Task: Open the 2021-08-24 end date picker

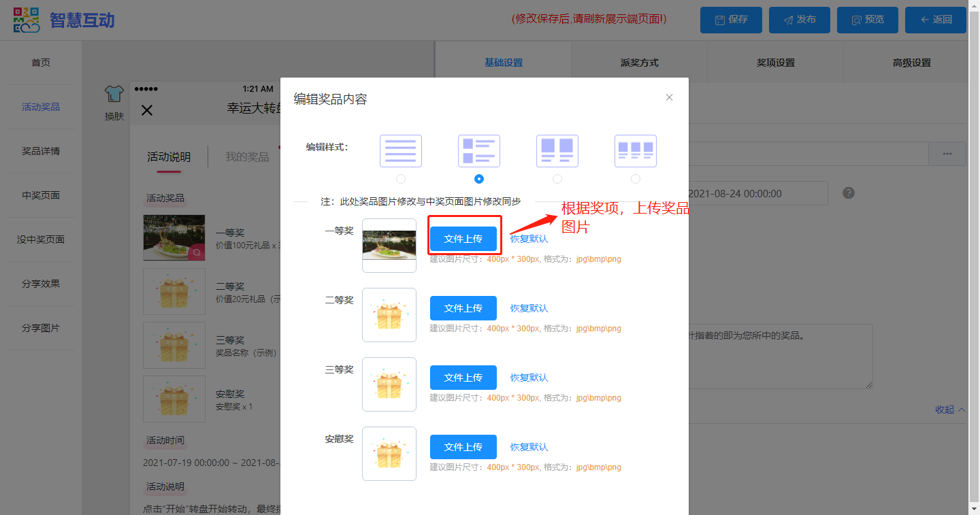Action: pos(757,193)
